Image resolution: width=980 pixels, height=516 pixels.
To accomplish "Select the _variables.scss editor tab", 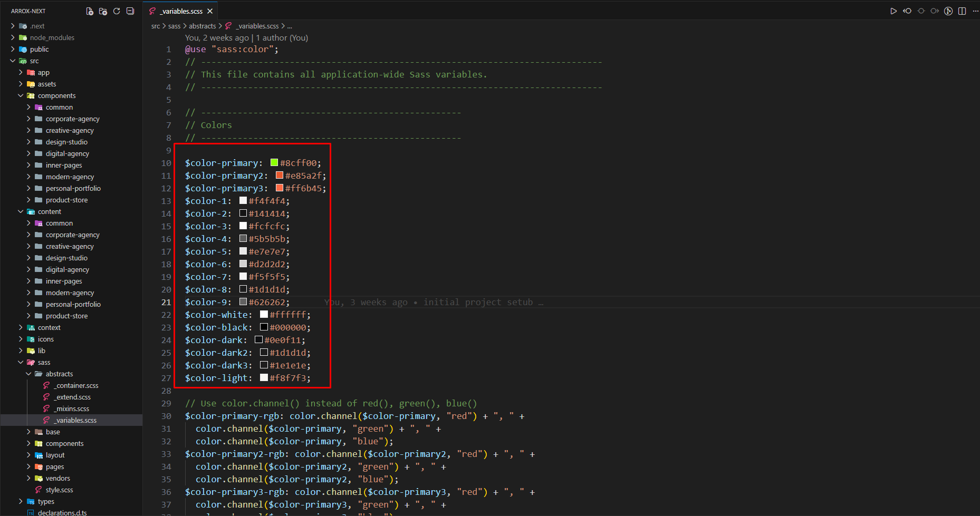I will 181,11.
